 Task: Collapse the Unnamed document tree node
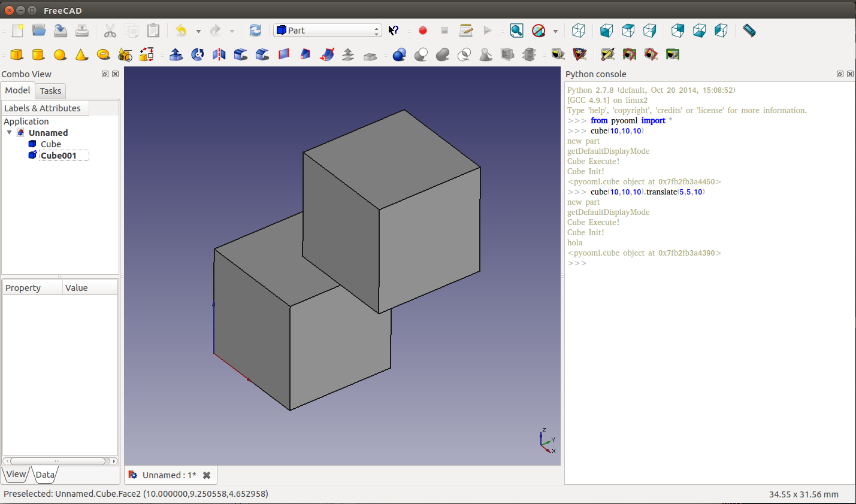pyautogui.click(x=10, y=132)
